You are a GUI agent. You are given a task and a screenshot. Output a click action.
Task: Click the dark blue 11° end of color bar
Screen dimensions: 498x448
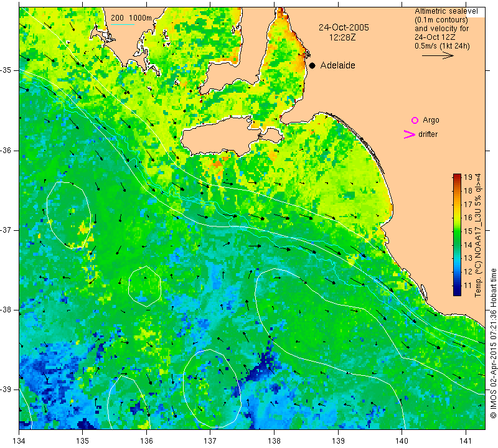[x=457, y=292]
